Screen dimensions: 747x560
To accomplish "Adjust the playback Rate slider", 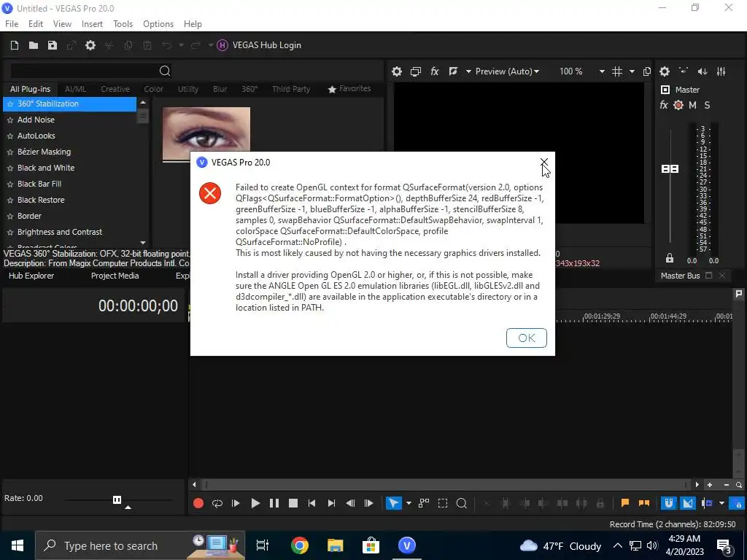I will point(117,499).
